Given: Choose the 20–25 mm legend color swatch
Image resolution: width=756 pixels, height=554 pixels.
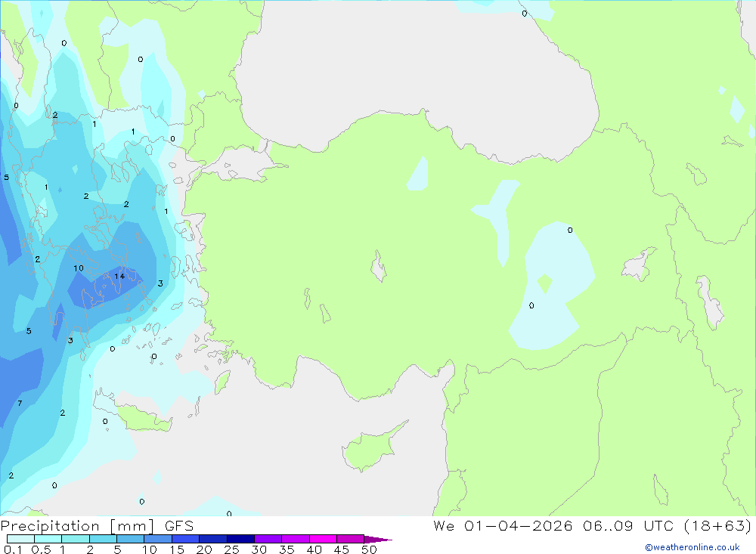Looking at the screenshot, I should 213,539.
